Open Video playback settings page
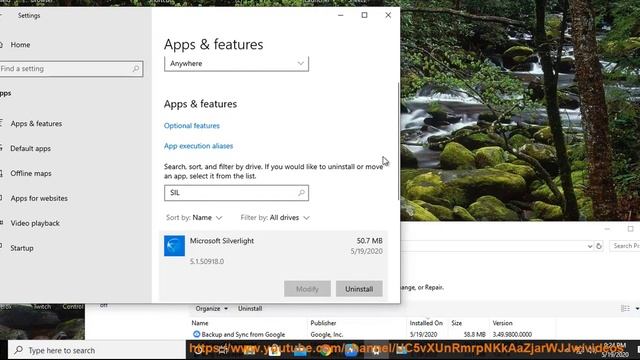Image resolution: width=640 pixels, height=360 pixels. pos(35,223)
